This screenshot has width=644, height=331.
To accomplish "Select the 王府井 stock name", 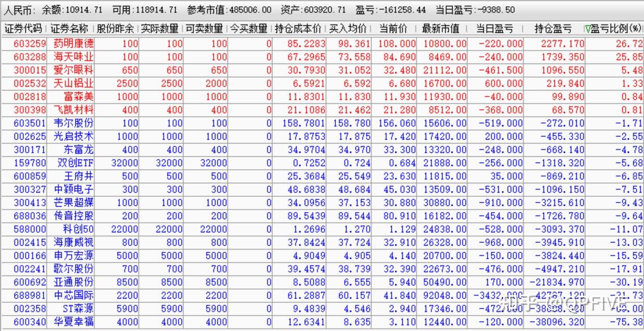I will 78,176.
